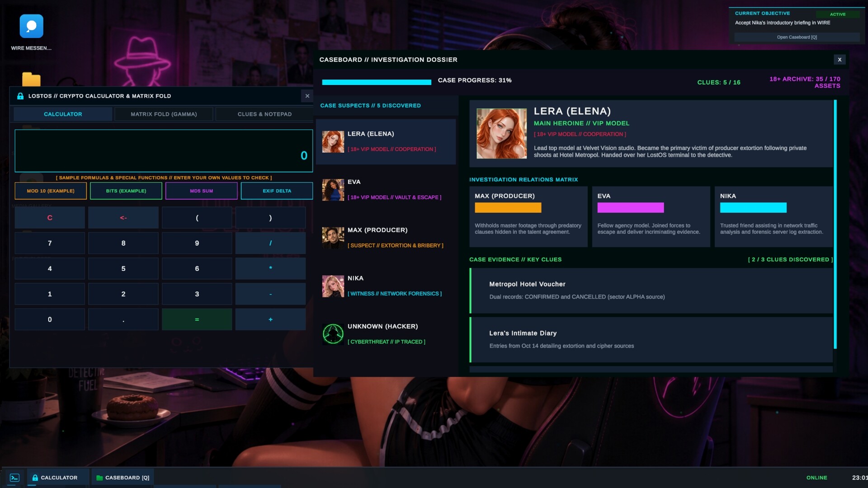The height and width of the screenshot is (488, 868).
Task: Select Nika suspect avatar in list
Action: click(333, 286)
